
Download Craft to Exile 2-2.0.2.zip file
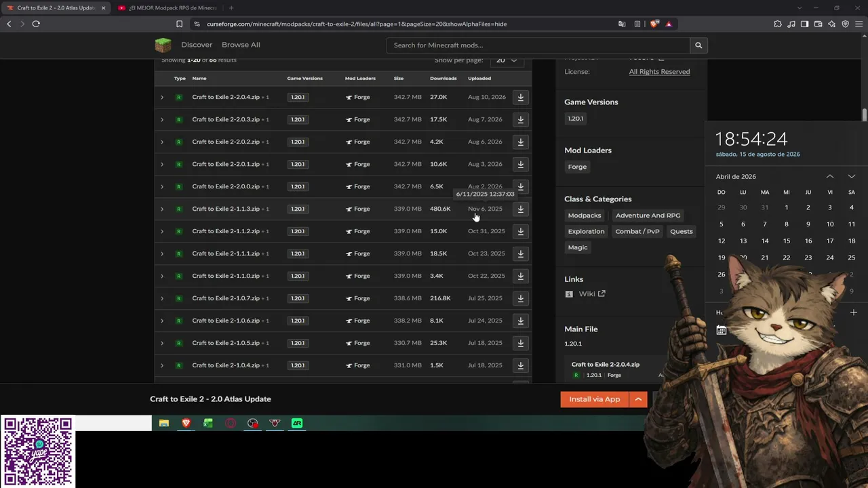(520, 142)
